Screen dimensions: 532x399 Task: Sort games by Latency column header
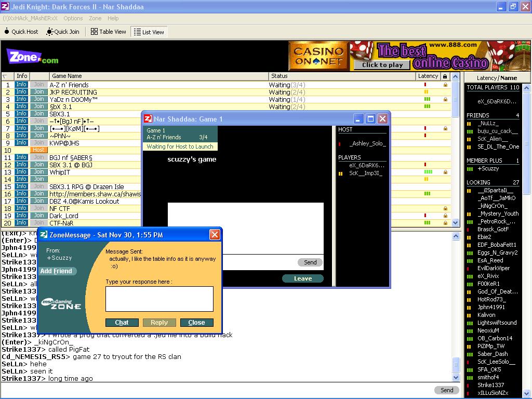(x=428, y=76)
